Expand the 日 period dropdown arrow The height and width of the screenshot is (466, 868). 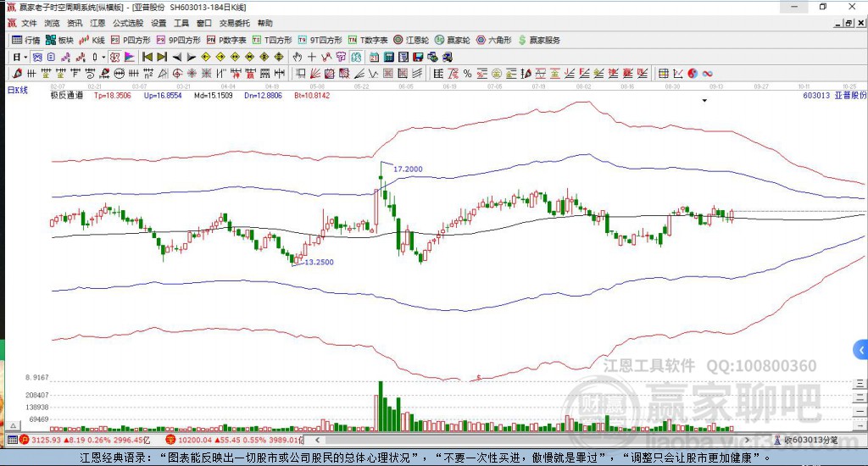click(25, 57)
